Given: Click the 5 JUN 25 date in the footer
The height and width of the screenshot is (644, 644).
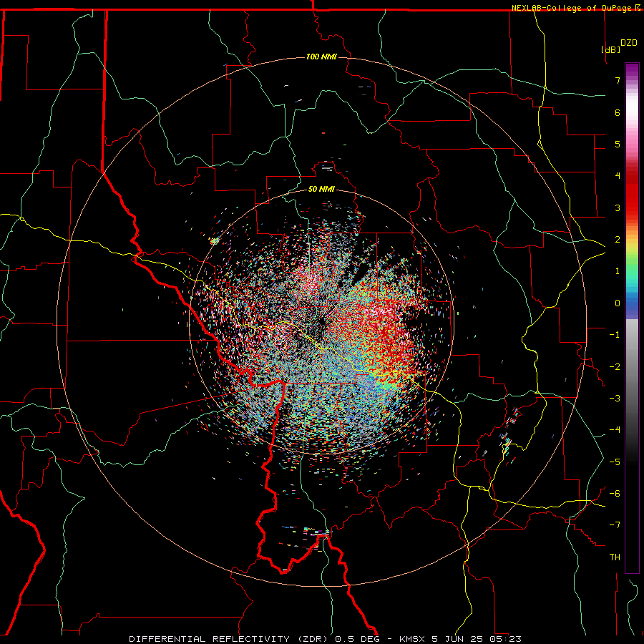Looking at the screenshot, I should [x=457, y=639].
